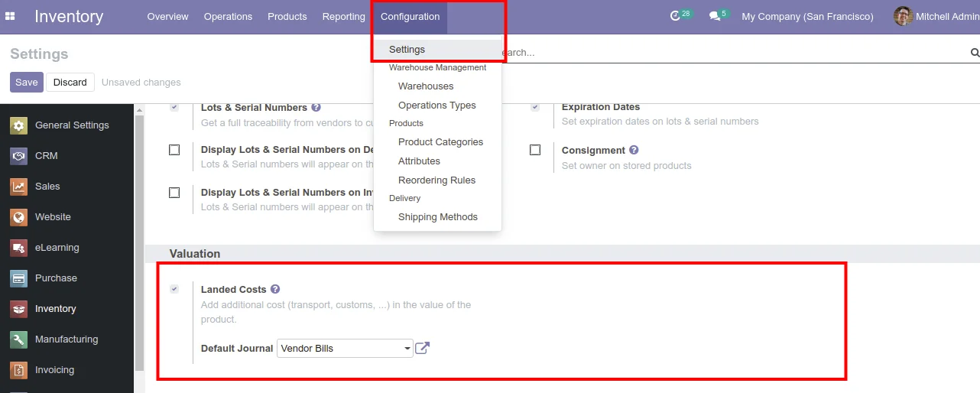Click the Discard button
The image size is (980, 393).
point(70,82)
